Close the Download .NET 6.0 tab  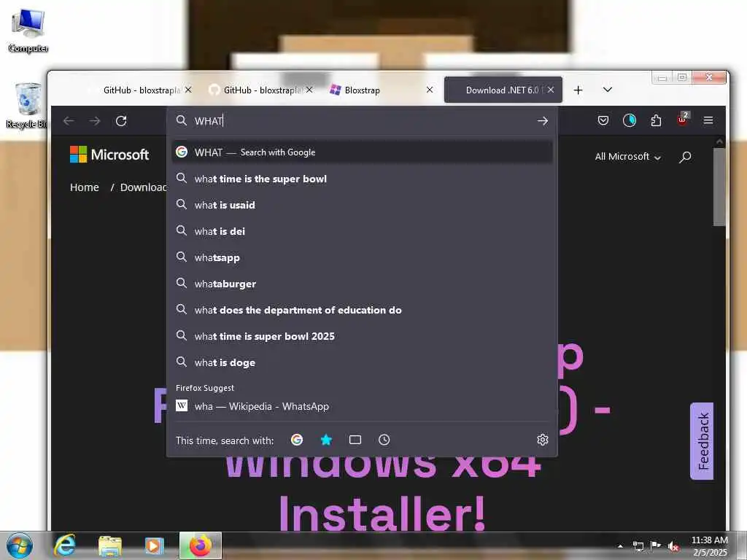tap(551, 90)
